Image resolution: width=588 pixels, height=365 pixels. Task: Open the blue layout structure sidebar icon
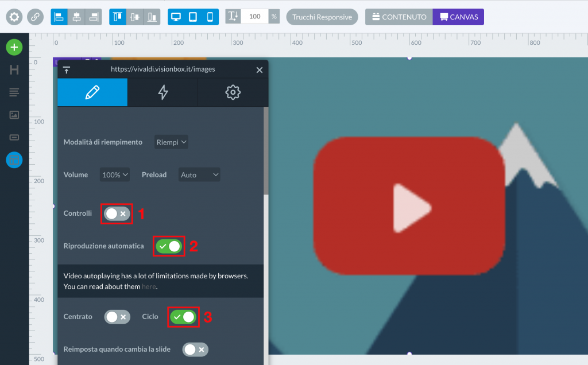pos(14,160)
